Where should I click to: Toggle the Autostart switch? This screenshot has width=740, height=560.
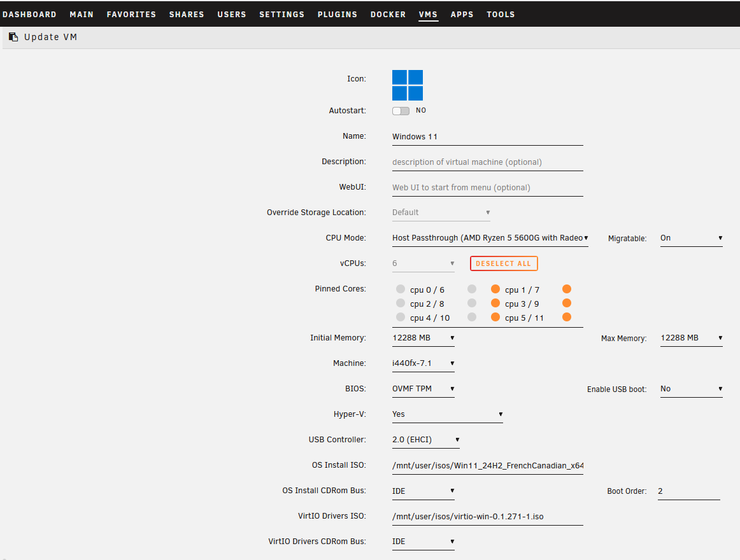401,111
